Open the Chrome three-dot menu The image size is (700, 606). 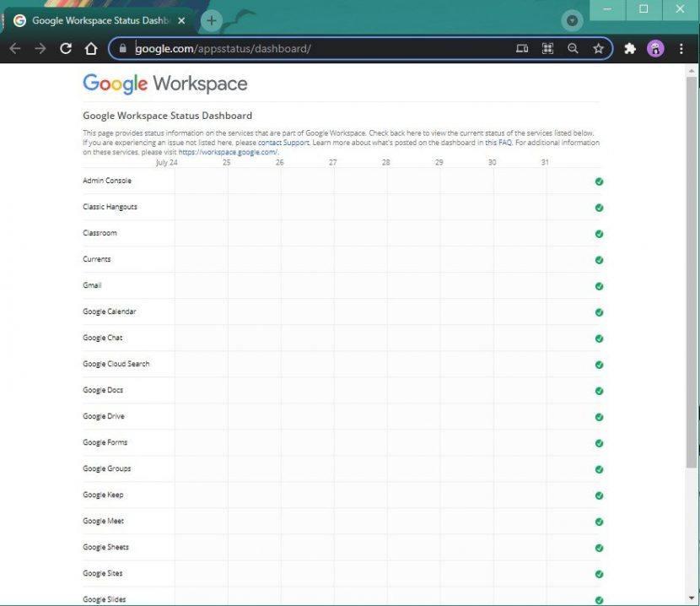(681, 48)
